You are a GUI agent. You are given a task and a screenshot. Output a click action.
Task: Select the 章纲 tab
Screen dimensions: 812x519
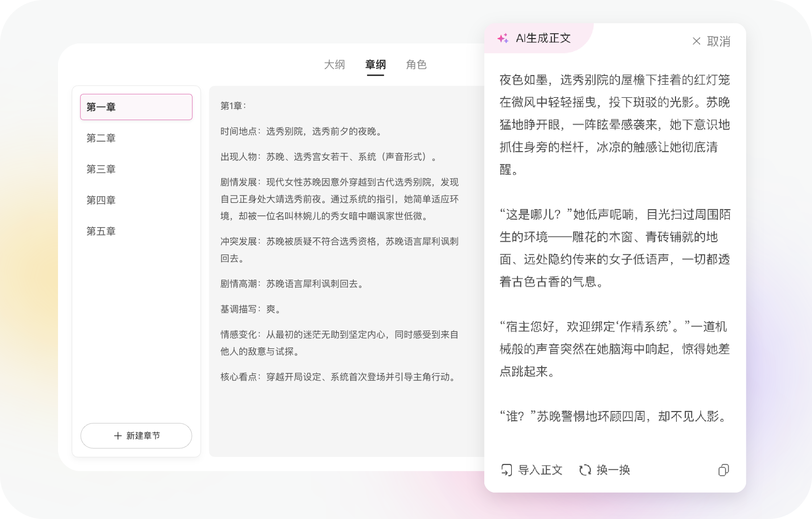click(x=375, y=65)
